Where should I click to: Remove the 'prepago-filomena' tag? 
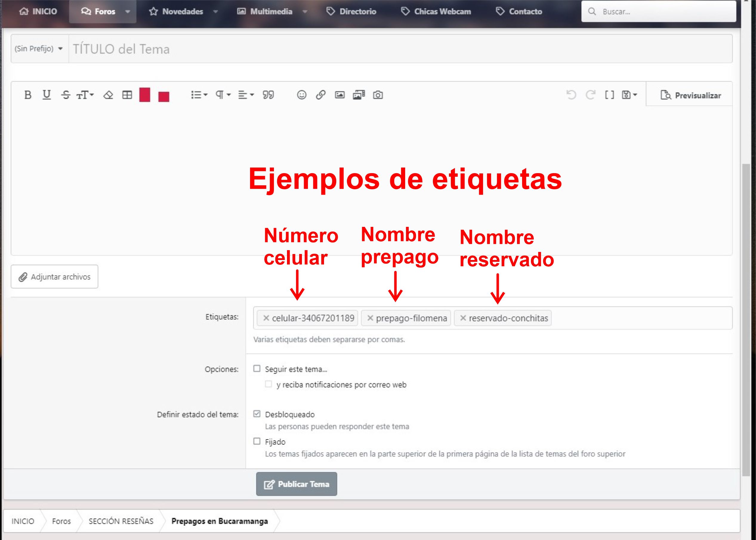click(x=370, y=318)
